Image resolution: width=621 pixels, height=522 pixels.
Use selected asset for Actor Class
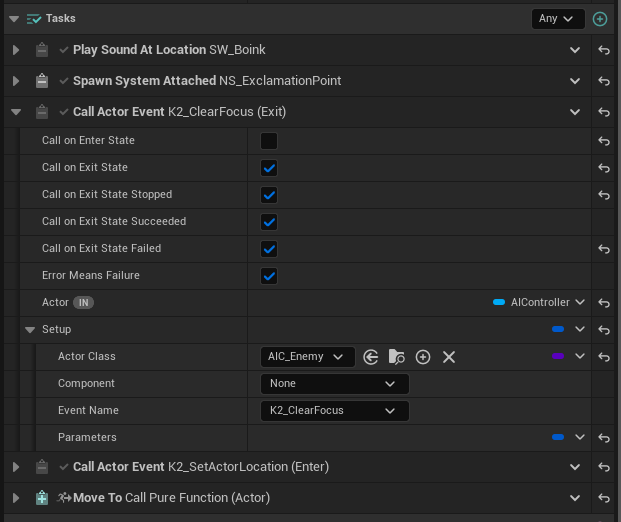click(x=371, y=357)
